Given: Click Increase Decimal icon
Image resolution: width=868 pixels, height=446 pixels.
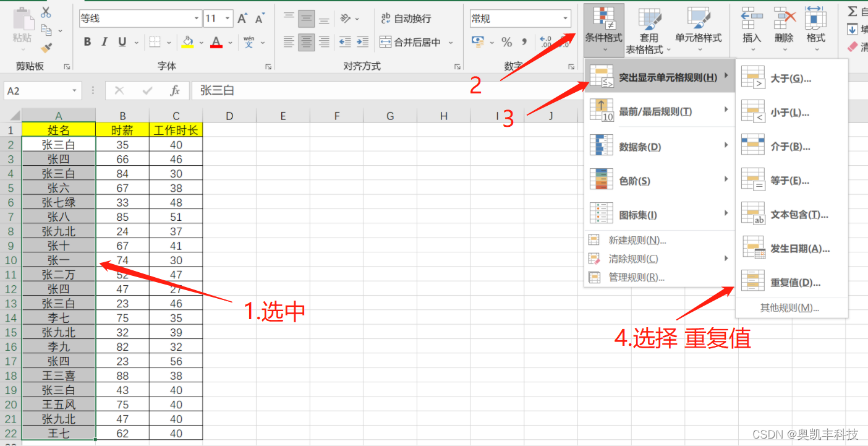Looking at the screenshot, I should point(546,42).
